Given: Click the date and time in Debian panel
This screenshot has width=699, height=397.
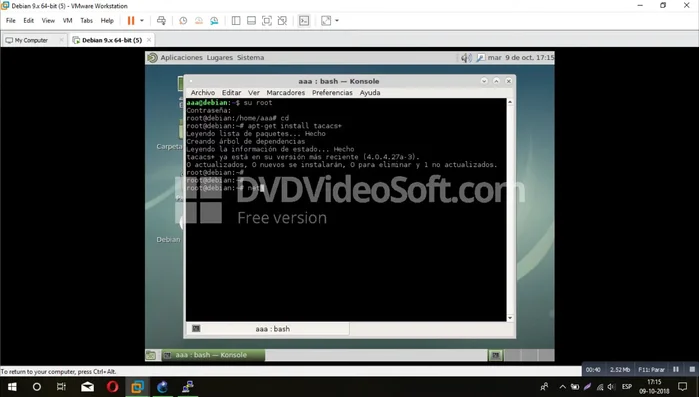Looking at the screenshot, I should (521, 57).
